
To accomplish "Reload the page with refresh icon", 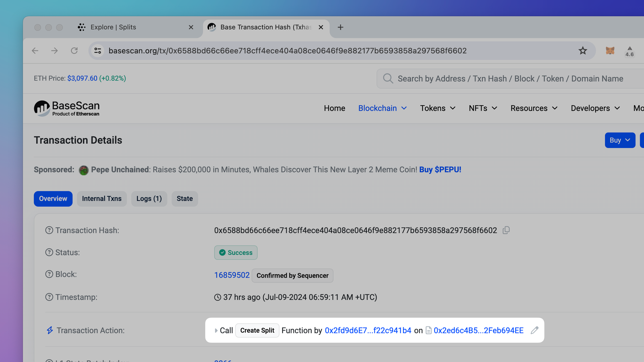I will (x=74, y=51).
